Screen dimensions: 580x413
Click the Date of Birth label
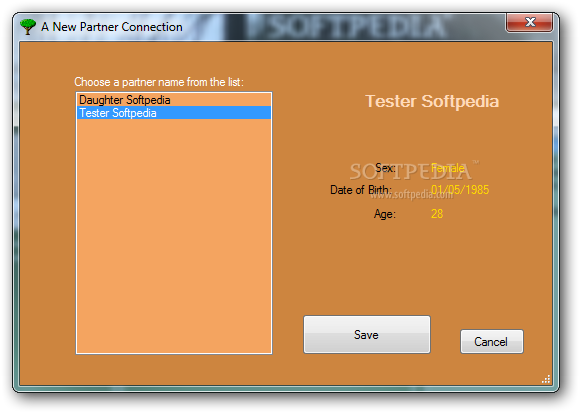[x=361, y=190]
